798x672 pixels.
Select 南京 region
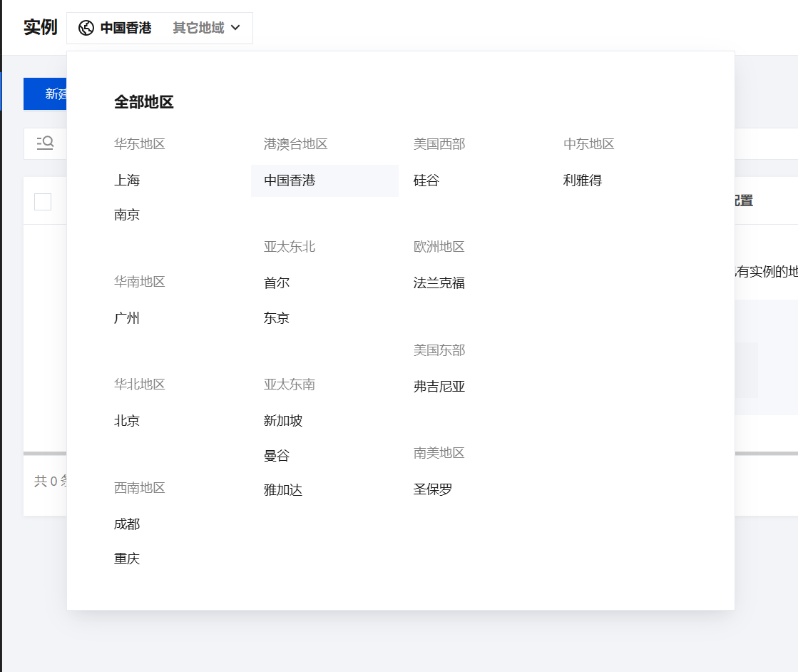(127, 215)
